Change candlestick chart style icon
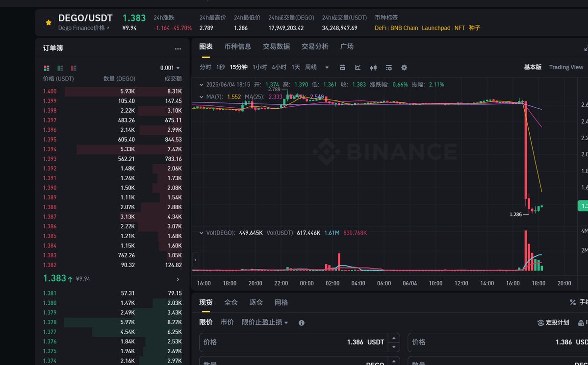This screenshot has width=588, height=365. pyautogui.click(x=373, y=68)
